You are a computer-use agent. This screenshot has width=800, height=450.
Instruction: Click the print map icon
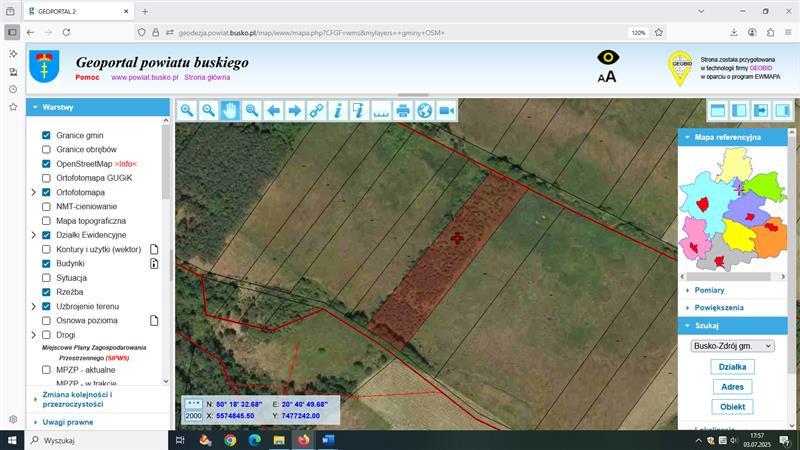point(403,110)
